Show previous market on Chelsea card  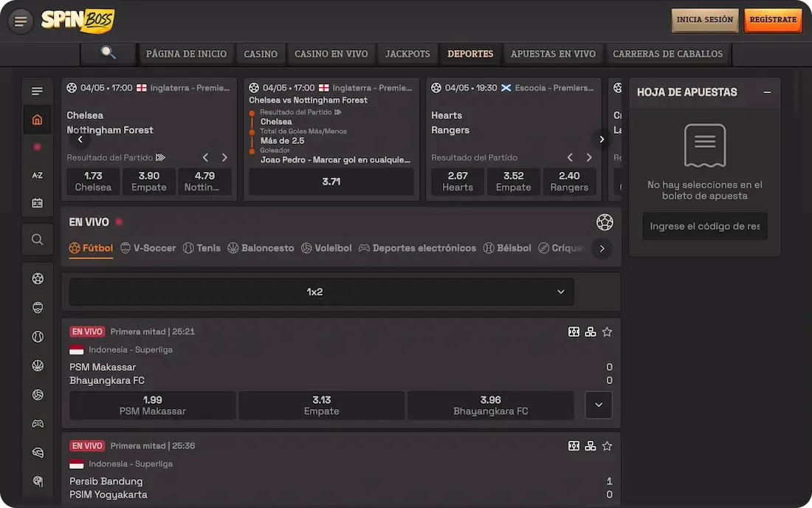[x=206, y=157]
